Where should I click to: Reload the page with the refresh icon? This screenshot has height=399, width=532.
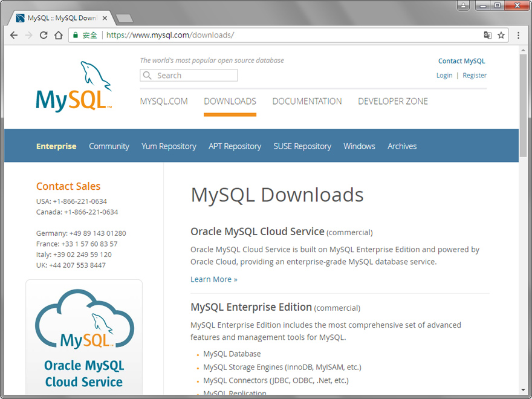coord(44,35)
